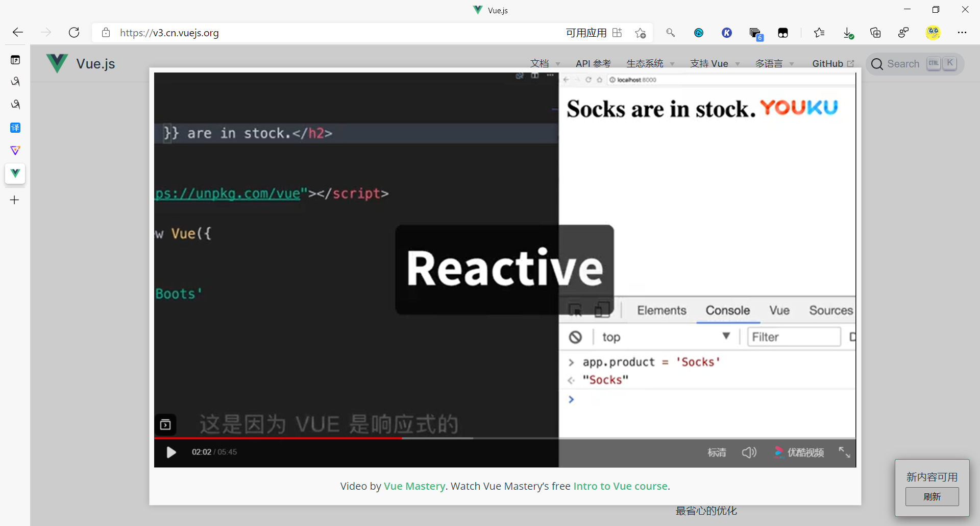Go forward to the next page
The image size is (980, 526).
46,33
